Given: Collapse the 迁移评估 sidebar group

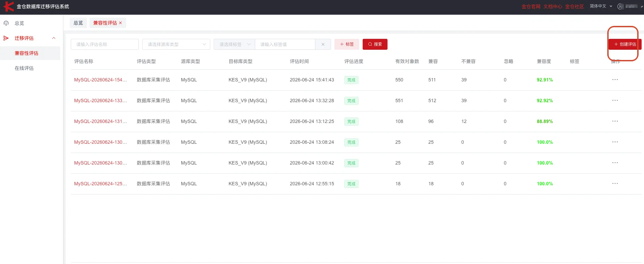Looking at the screenshot, I should pos(54,38).
